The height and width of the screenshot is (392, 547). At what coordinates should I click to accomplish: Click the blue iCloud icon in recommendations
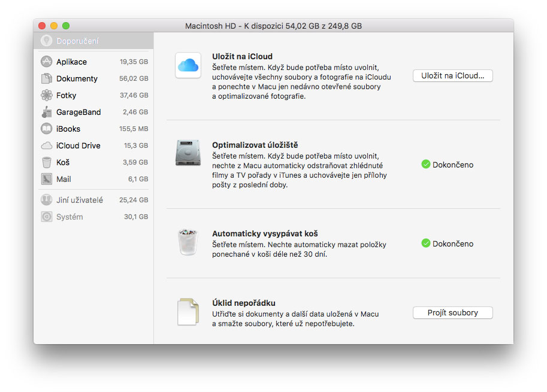188,65
